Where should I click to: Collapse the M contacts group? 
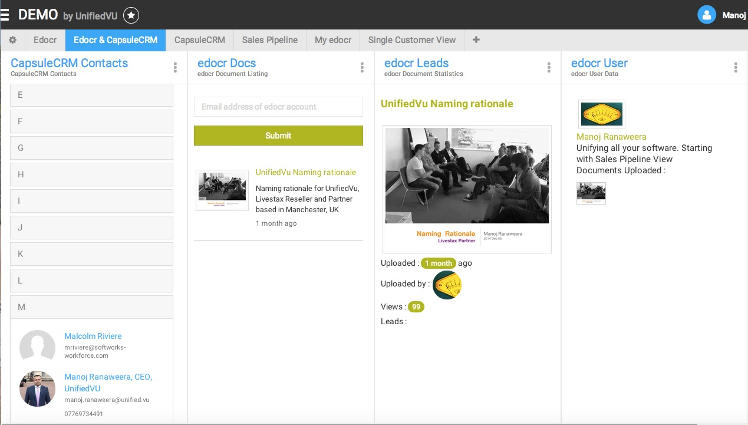92,307
